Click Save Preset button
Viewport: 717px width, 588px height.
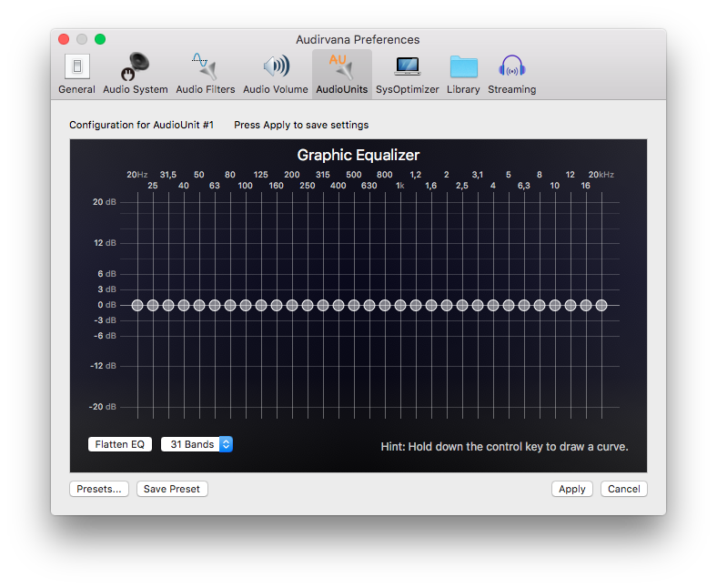pos(172,489)
